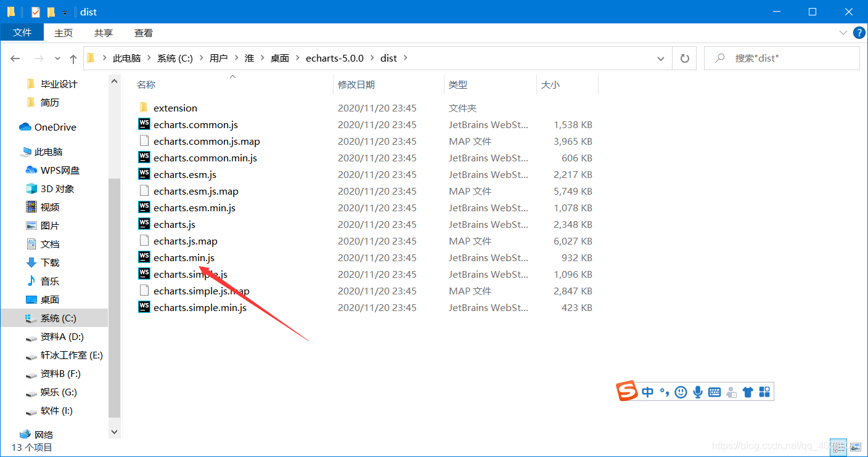
Task: Open the Sogou soft keyboard icon
Action: coord(714,392)
